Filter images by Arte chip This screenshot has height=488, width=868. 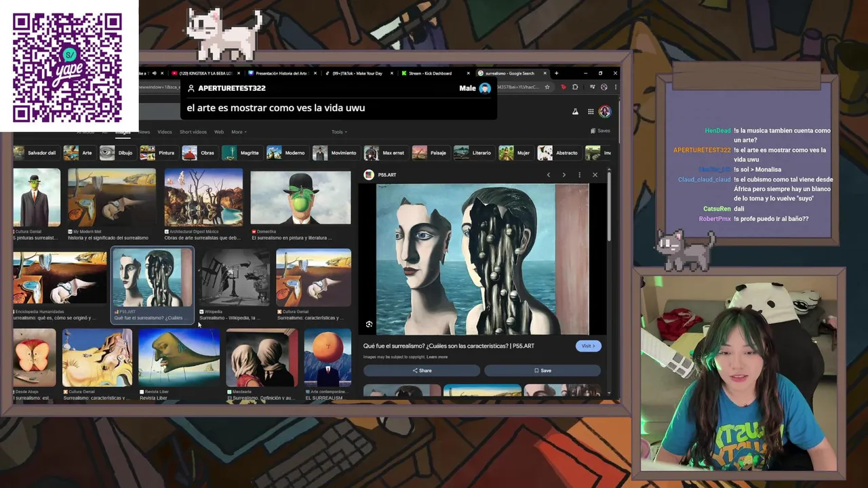(79, 153)
